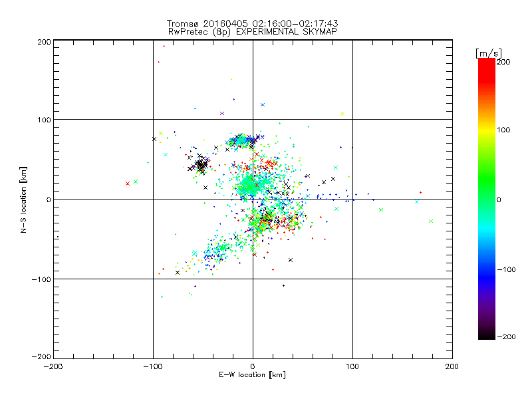This screenshot has height=399, width=532.
Task: Click the subtitle 'RwPretec (8p) EXPERIMENTAL SKYMAP'
Action: 253,32
